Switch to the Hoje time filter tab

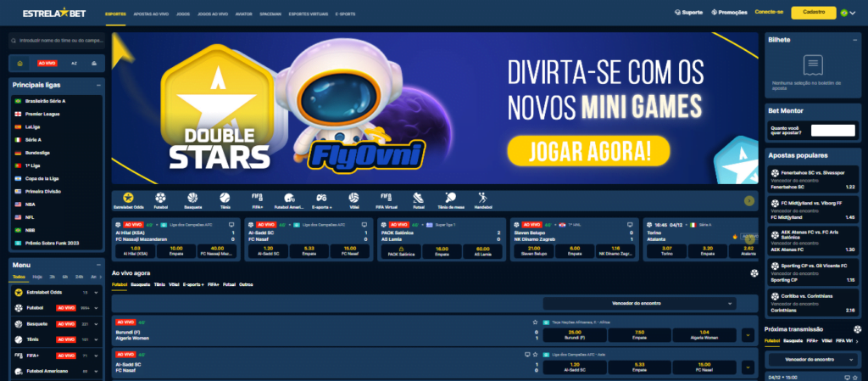tap(37, 277)
